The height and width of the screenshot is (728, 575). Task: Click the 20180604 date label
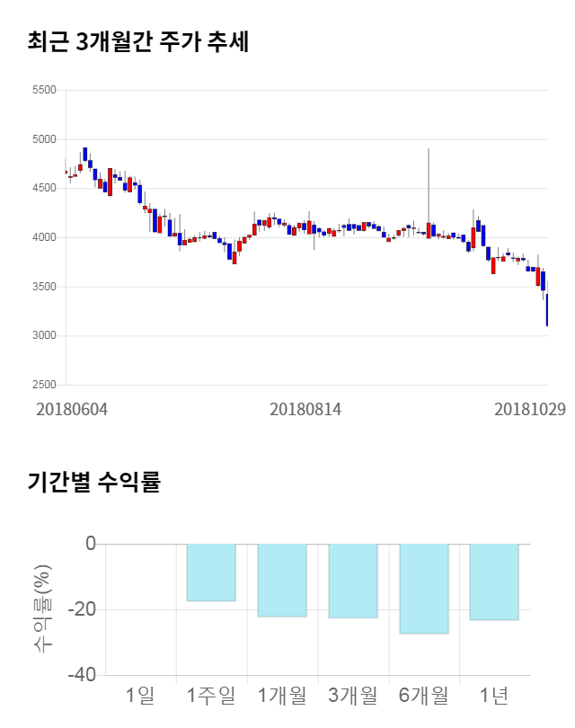point(72,409)
